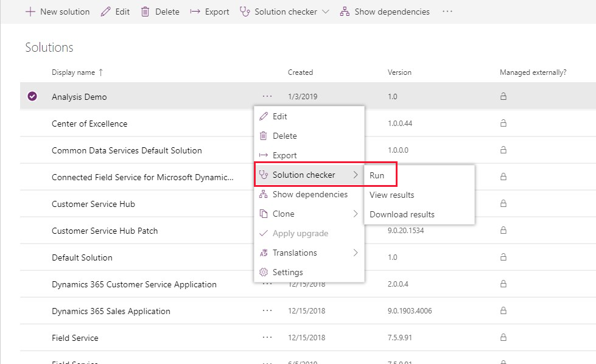Open the Settings gear in the context menu
Viewport: 596px width, 364px height.
(264, 272)
